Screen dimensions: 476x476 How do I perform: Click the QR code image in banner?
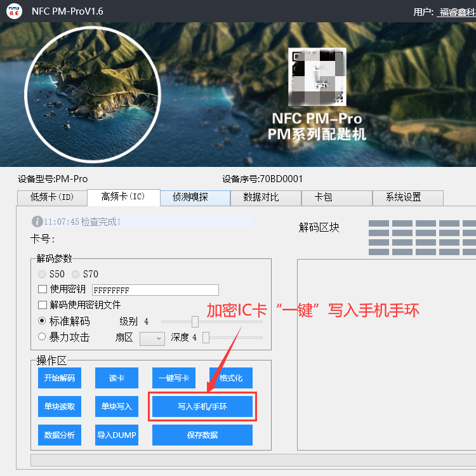[x=316, y=77]
